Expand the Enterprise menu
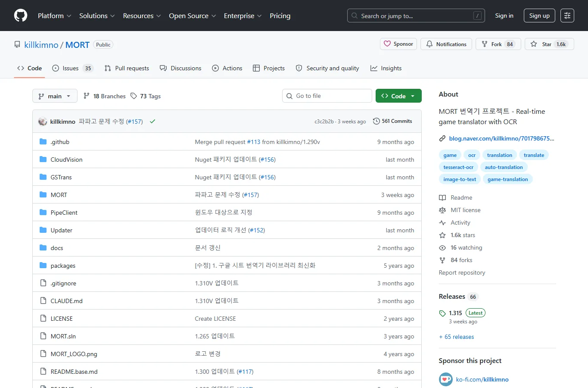This screenshot has height=388, width=588. click(243, 16)
